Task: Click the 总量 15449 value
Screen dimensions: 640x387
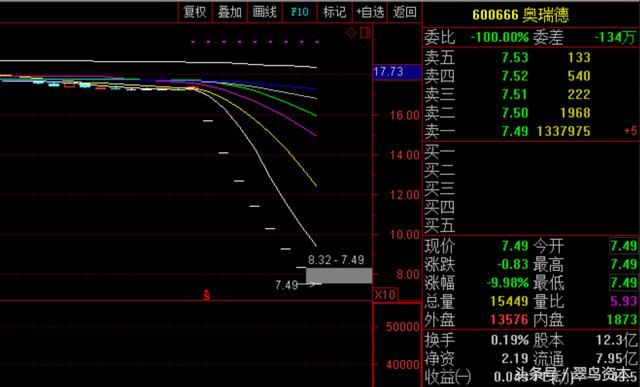Action: 509,301
